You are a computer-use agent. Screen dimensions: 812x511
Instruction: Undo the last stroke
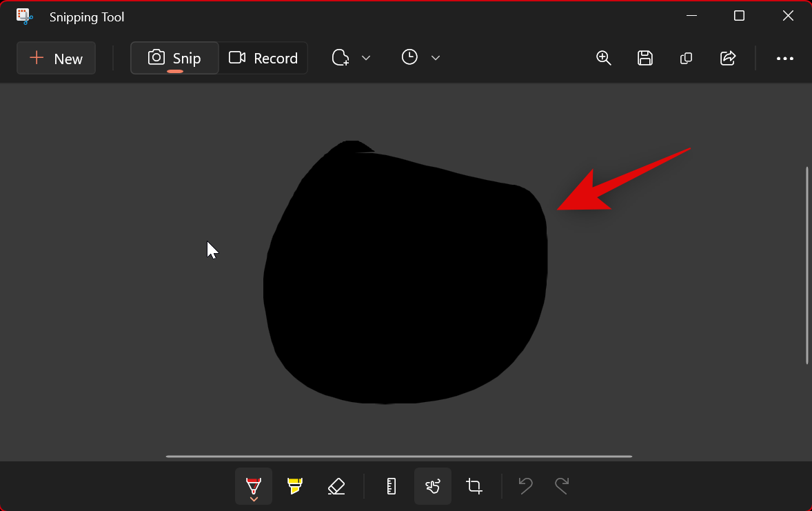point(526,486)
